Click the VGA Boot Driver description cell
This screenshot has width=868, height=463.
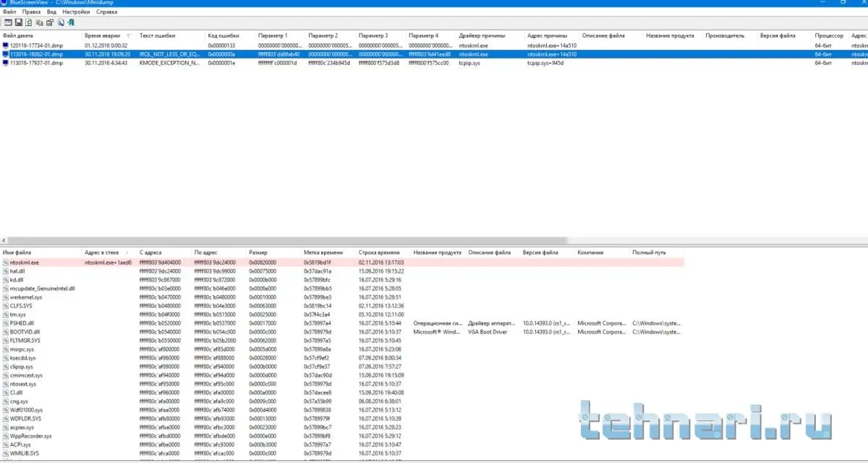click(488, 332)
